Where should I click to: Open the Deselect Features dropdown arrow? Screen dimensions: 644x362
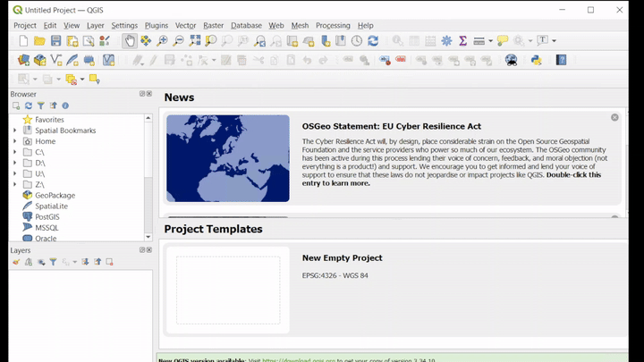[82, 80]
